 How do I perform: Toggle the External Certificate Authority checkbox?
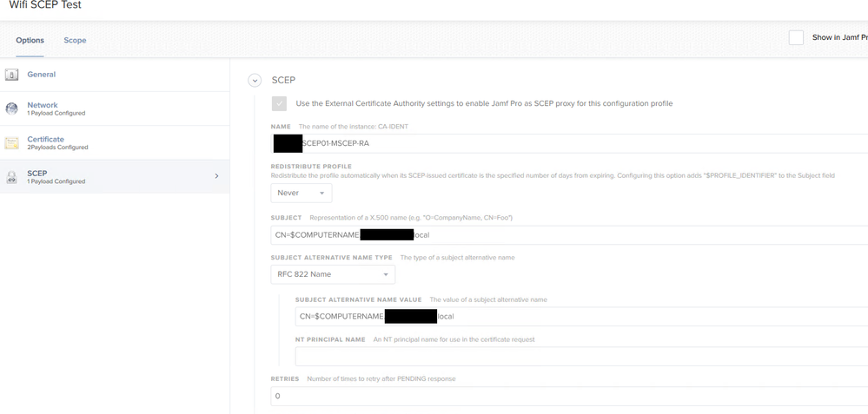[280, 103]
